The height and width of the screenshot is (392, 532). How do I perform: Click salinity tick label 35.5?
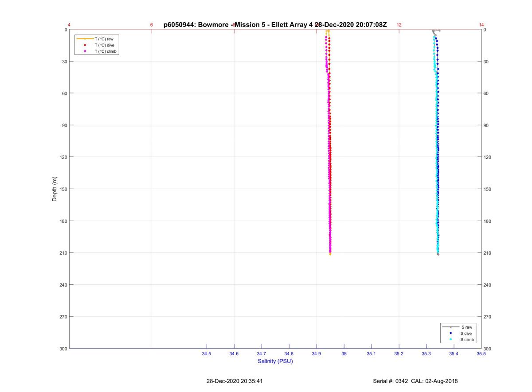pos(481,353)
